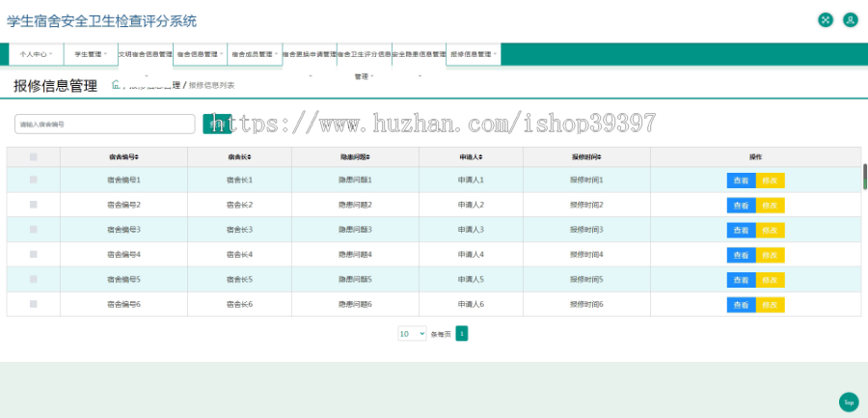
Task: Check the row for 宿舍编号2
Action: coord(33,205)
